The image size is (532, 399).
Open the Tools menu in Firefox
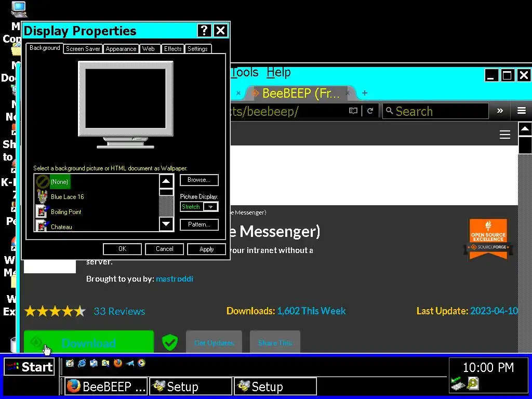pos(245,72)
